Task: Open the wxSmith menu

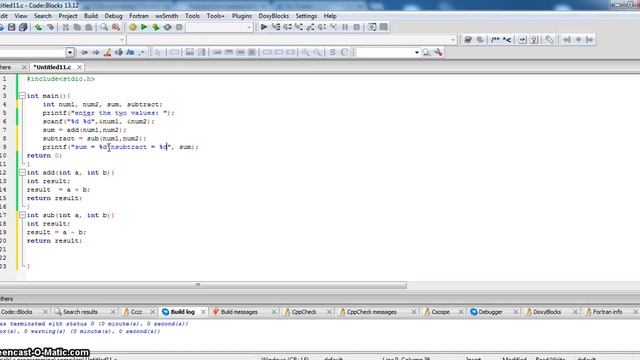Action: 167,16
